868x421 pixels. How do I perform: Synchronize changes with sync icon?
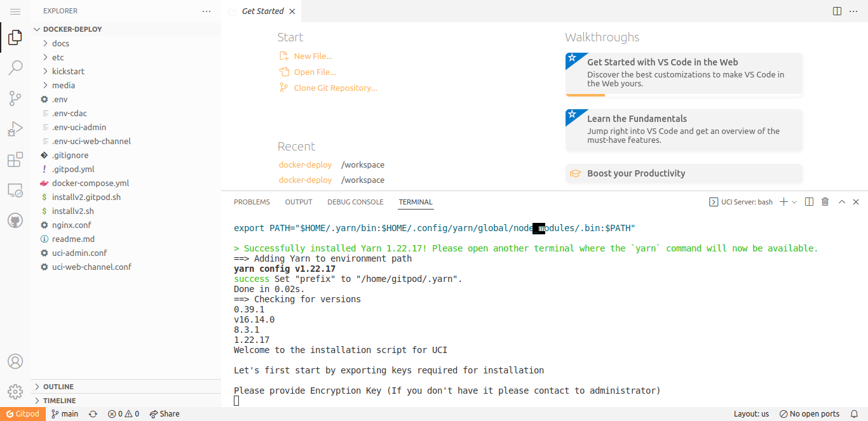point(93,414)
